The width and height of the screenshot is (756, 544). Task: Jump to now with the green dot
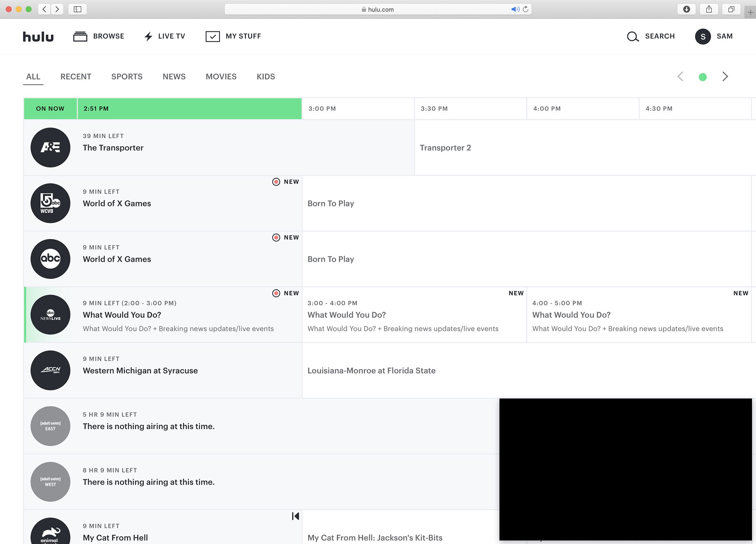point(703,77)
